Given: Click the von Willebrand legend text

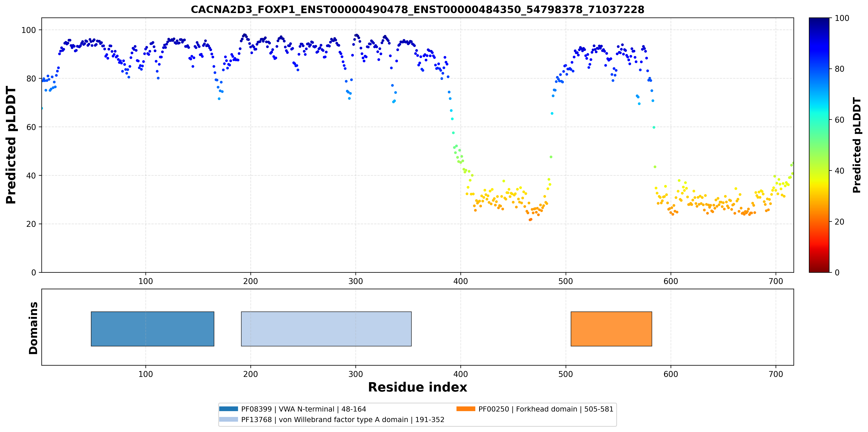Looking at the screenshot, I should (343, 420).
